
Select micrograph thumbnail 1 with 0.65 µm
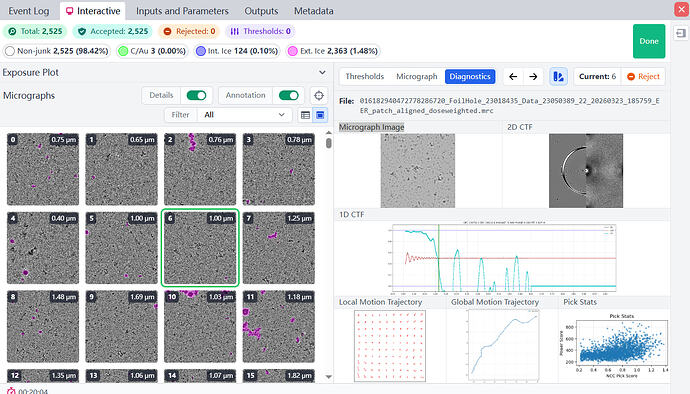tap(121, 169)
